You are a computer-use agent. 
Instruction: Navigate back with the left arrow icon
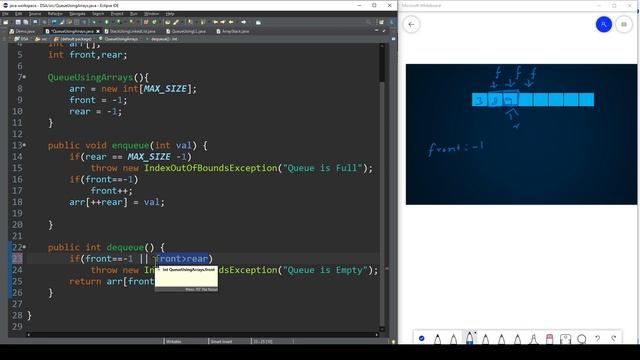(x=231, y=22)
